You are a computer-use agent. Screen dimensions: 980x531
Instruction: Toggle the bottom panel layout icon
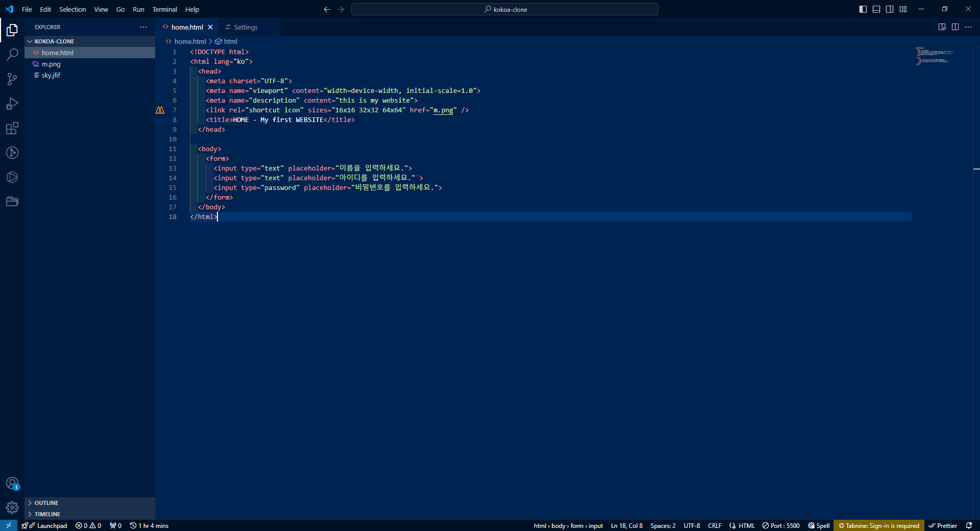pyautogui.click(x=876, y=9)
